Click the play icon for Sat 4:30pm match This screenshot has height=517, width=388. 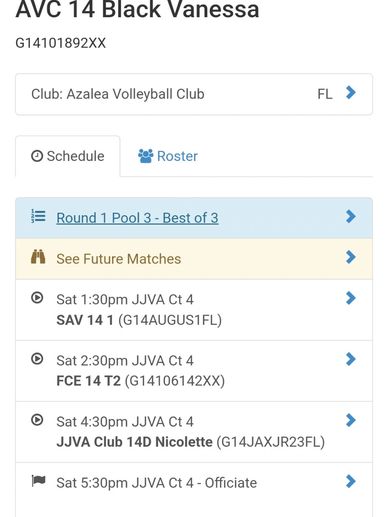pyautogui.click(x=37, y=420)
